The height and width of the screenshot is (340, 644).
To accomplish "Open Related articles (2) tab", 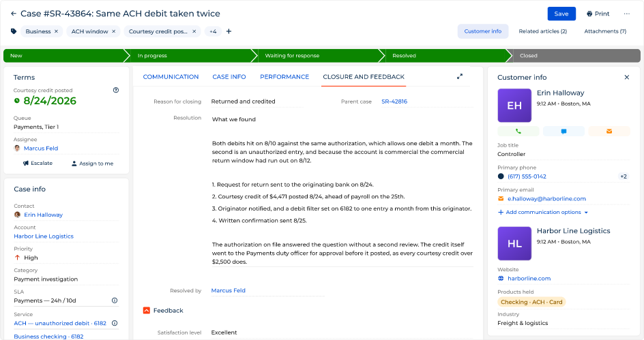I will [x=542, y=31].
